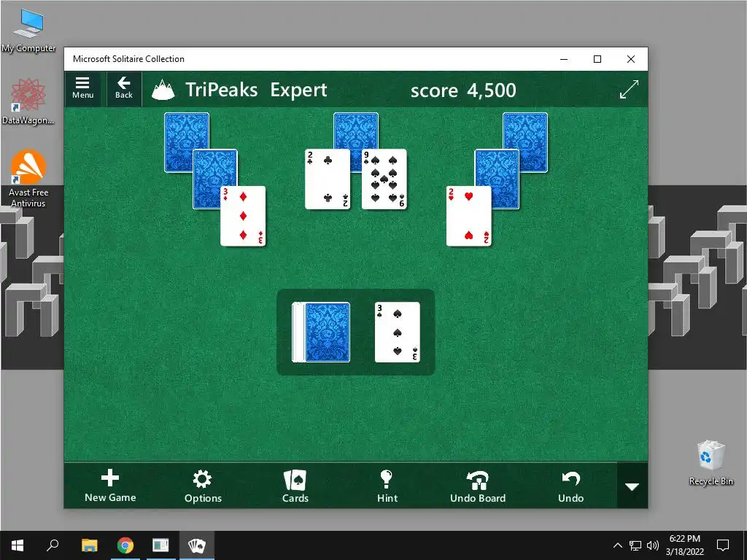Play the 2 of hearts card
The height and width of the screenshot is (560, 747).
469,216
